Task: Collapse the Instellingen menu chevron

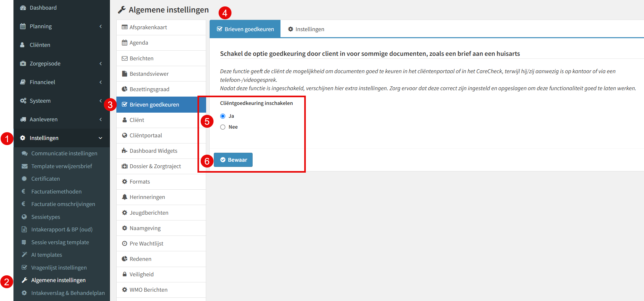Action: tap(100, 138)
